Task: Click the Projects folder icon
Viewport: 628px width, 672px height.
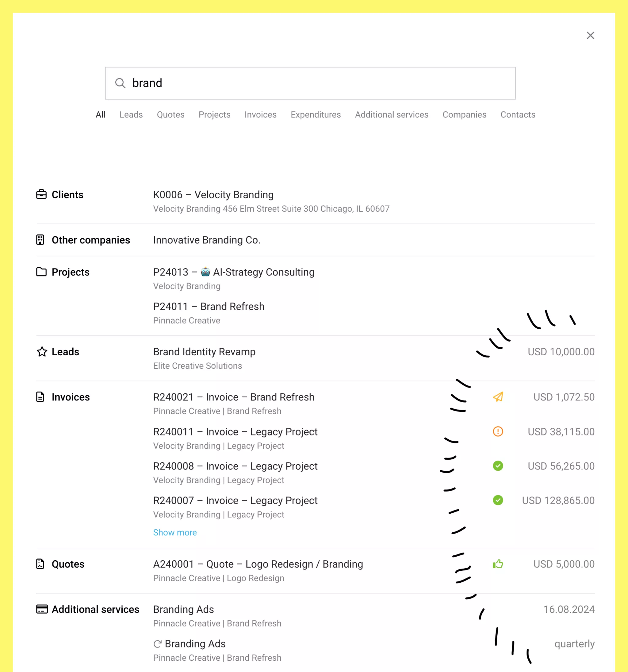Action: 41,272
